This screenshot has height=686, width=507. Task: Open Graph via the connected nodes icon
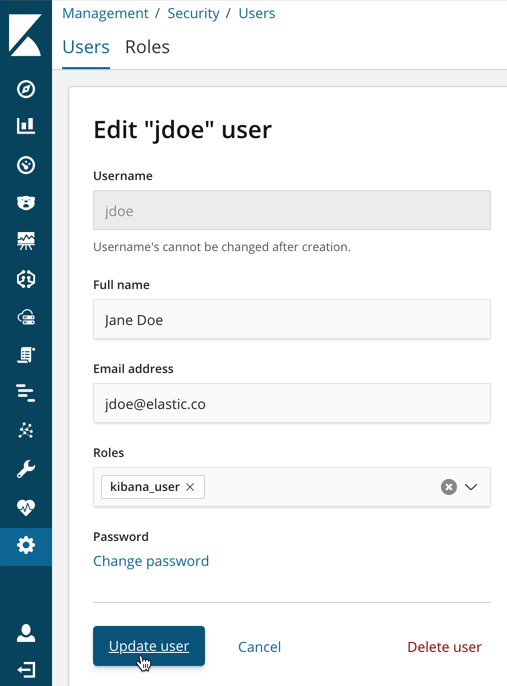pos(26,431)
